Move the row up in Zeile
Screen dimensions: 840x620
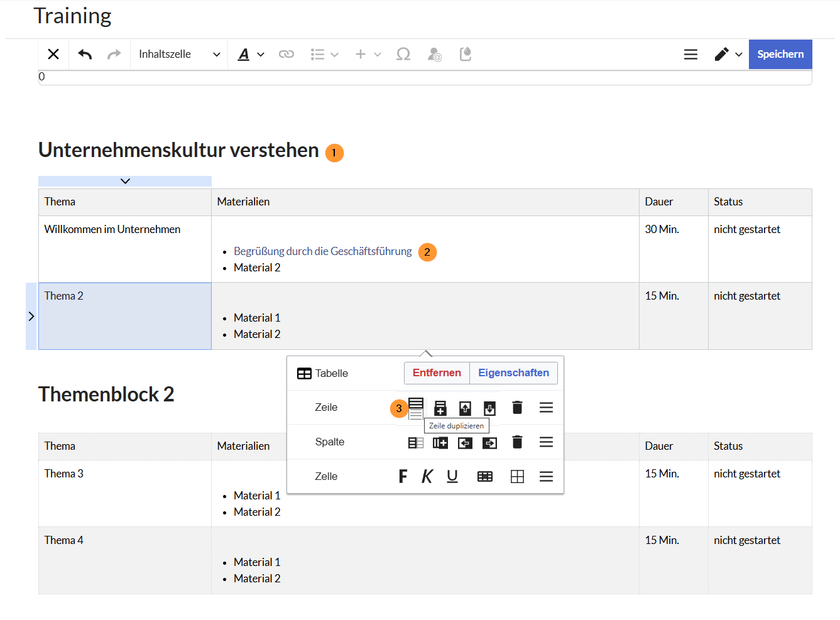(465, 408)
